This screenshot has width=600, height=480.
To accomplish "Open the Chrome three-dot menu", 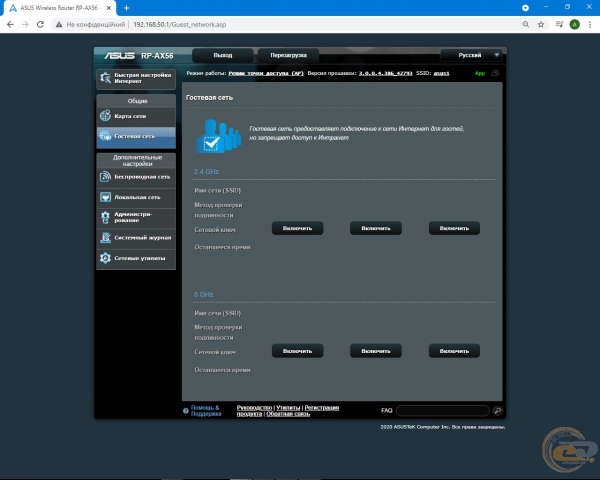I will 590,24.
